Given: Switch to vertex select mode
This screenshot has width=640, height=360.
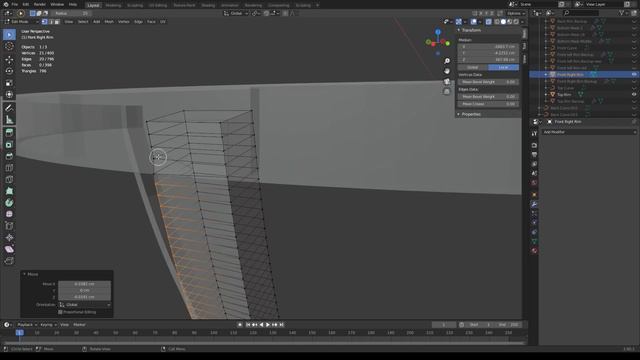Looking at the screenshot, I should click(44, 22).
